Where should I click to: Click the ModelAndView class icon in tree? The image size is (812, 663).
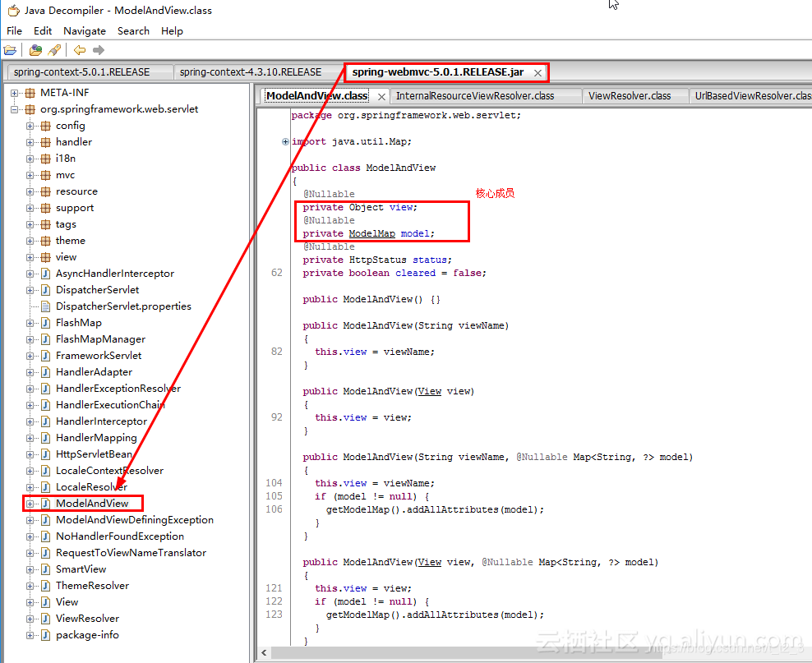45,504
